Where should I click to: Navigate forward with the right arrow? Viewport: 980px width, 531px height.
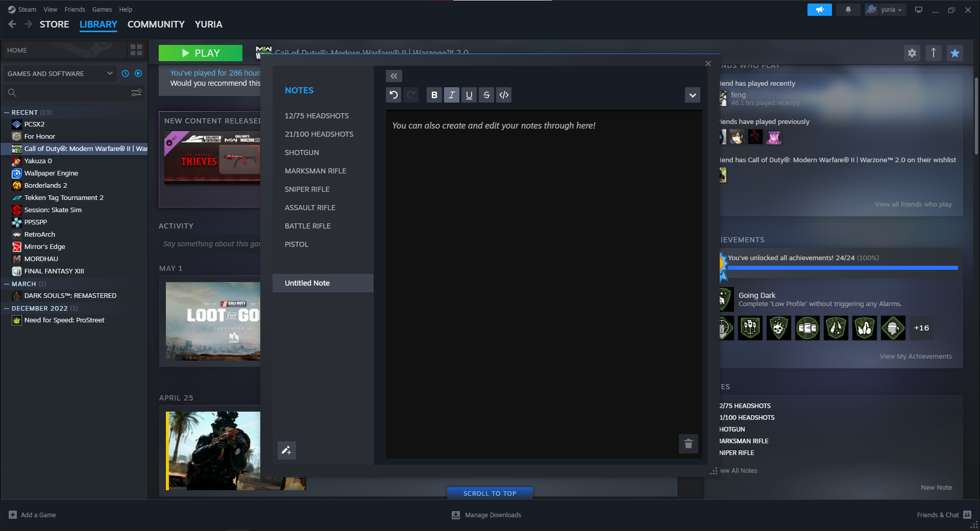(x=29, y=24)
